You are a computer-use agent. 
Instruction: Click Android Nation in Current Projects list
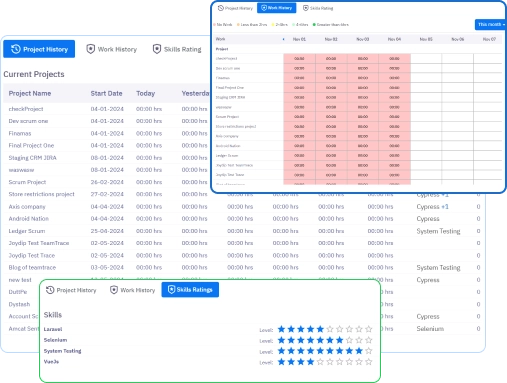[x=29, y=219]
